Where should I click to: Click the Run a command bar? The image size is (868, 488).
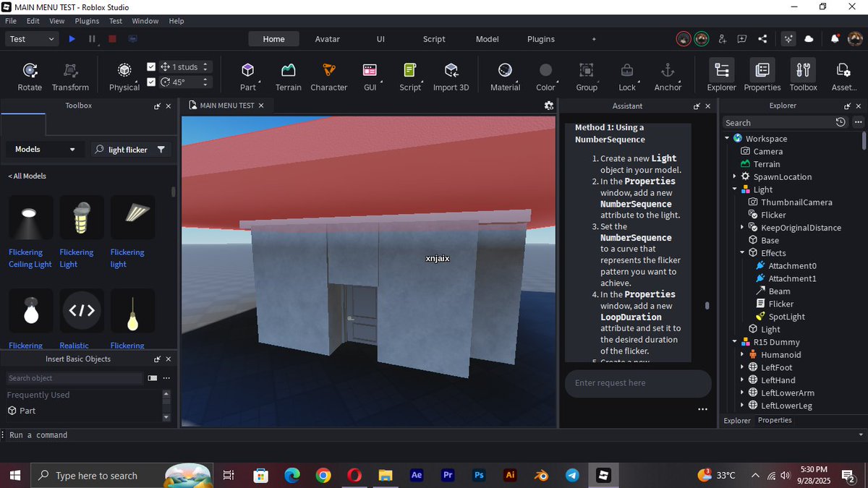pyautogui.click(x=434, y=435)
